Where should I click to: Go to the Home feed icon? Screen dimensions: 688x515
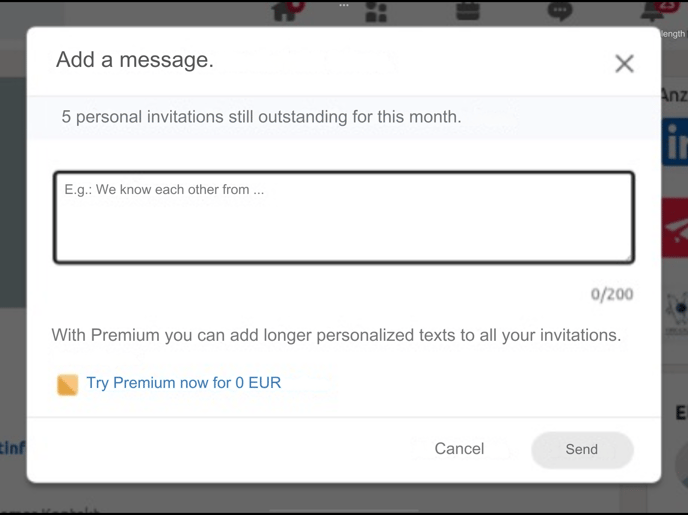tap(285, 11)
